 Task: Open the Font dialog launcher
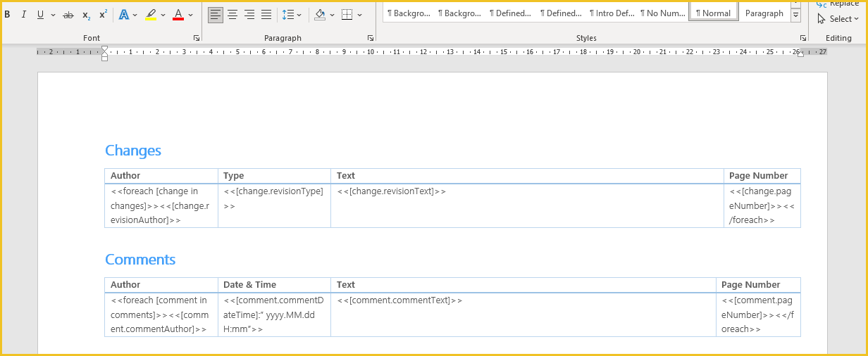pyautogui.click(x=196, y=38)
